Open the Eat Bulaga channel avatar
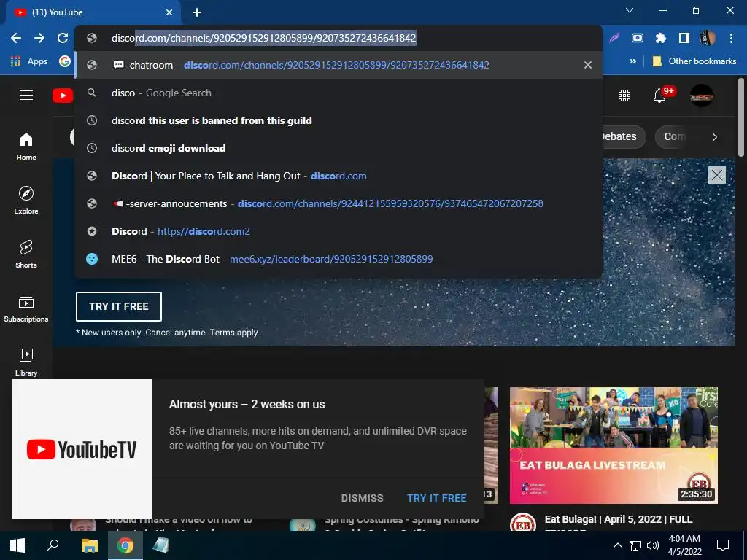This screenshot has width=747, height=560. click(522, 522)
